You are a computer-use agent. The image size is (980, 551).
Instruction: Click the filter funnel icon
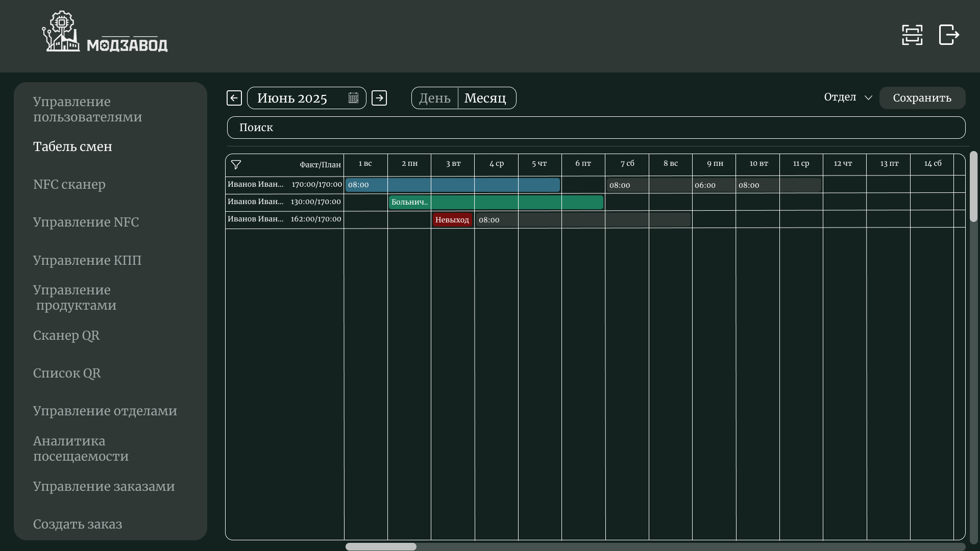[x=236, y=165]
